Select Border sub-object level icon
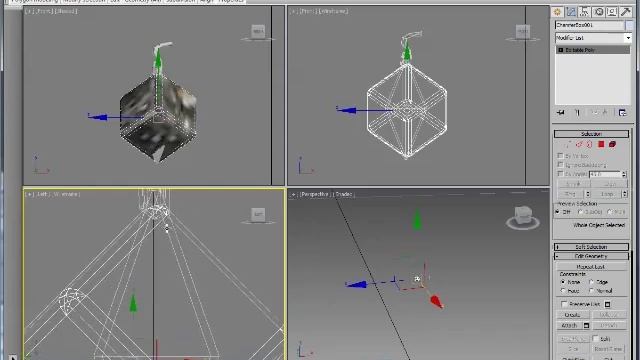 click(589, 144)
